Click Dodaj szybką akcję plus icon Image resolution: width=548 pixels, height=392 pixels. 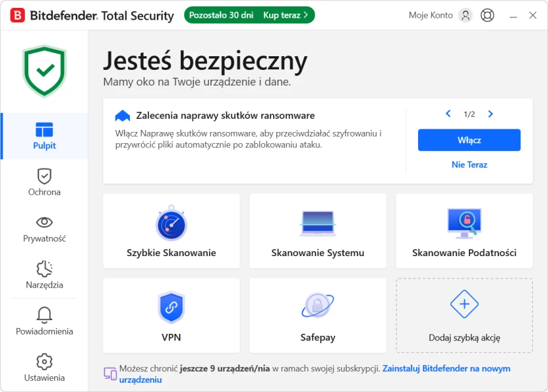464,304
